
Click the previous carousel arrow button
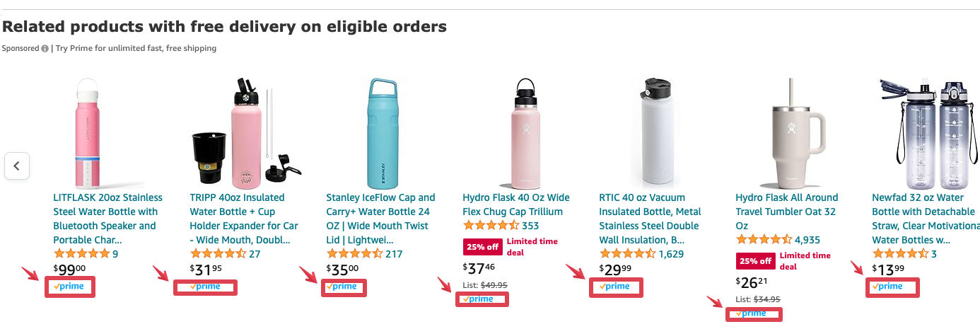(17, 166)
